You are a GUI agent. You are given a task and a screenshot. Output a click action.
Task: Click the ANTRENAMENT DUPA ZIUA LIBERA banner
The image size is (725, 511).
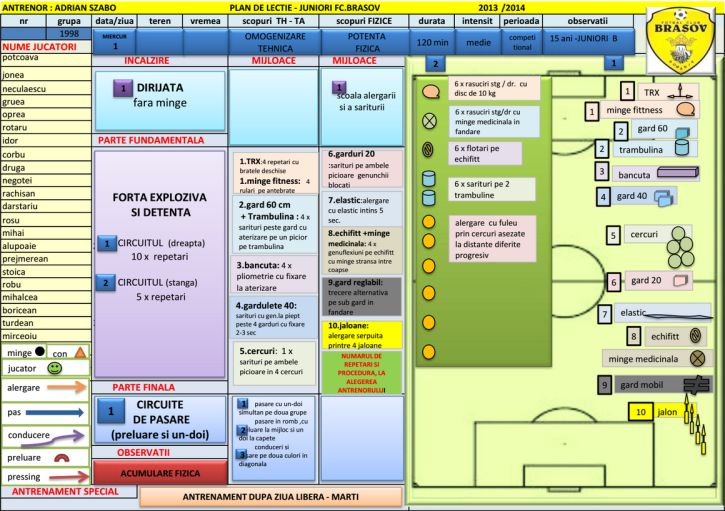272,497
